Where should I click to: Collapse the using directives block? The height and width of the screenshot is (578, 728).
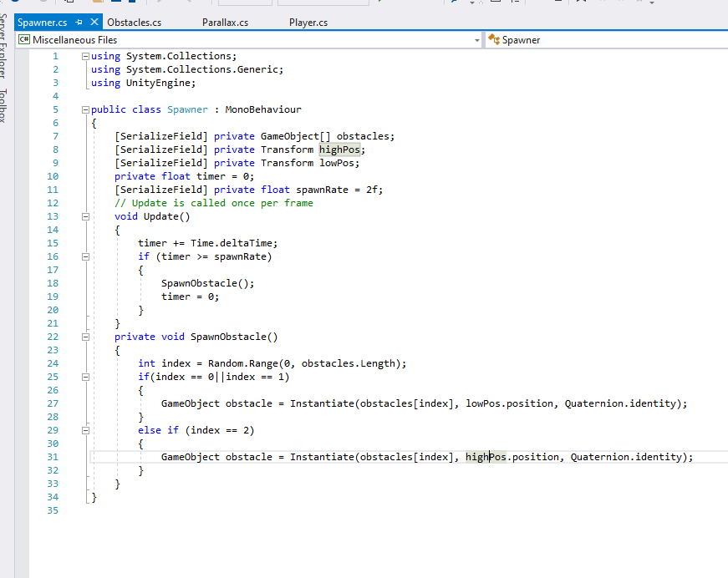click(85, 56)
